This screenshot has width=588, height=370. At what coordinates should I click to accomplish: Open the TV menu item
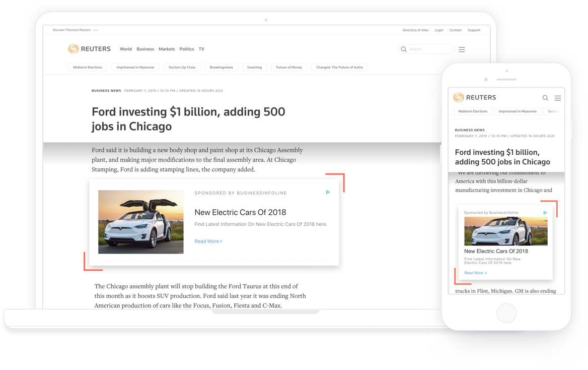tap(201, 49)
